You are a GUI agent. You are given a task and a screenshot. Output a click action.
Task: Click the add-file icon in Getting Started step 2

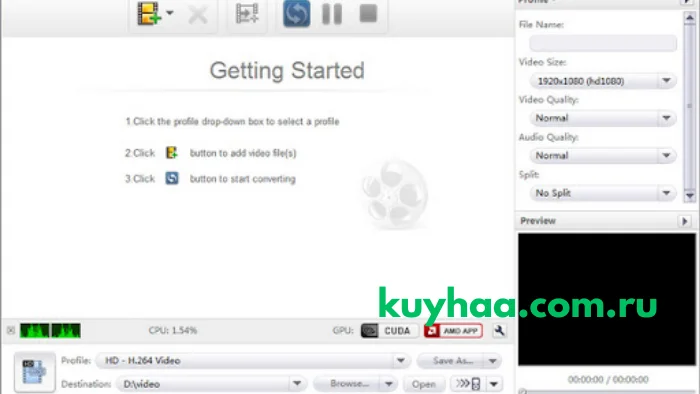(172, 153)
